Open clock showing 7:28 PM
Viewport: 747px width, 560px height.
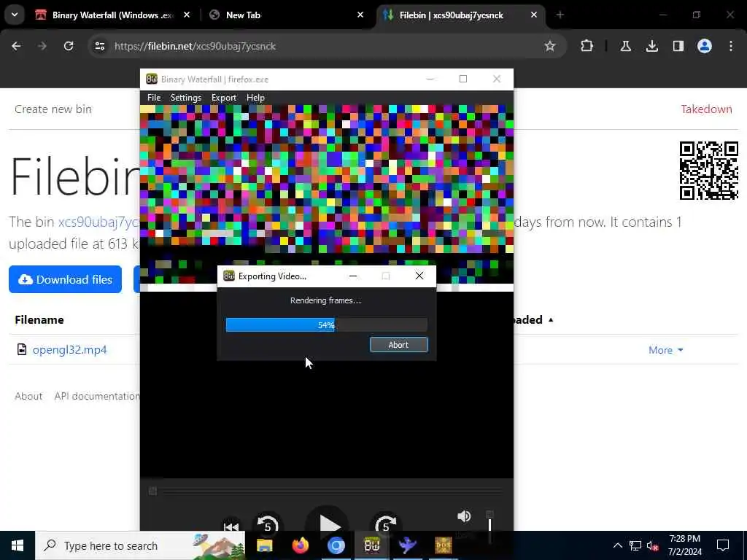click(x=684, y=545)
